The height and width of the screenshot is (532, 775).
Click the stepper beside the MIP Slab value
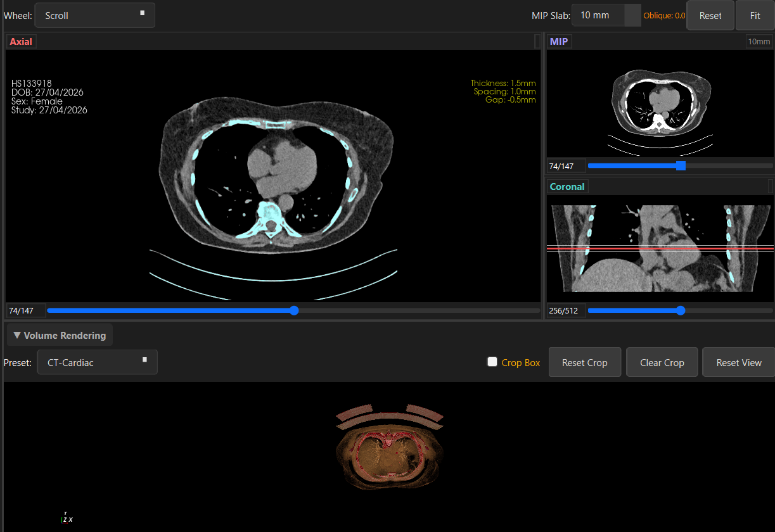(x=632, y=15)
